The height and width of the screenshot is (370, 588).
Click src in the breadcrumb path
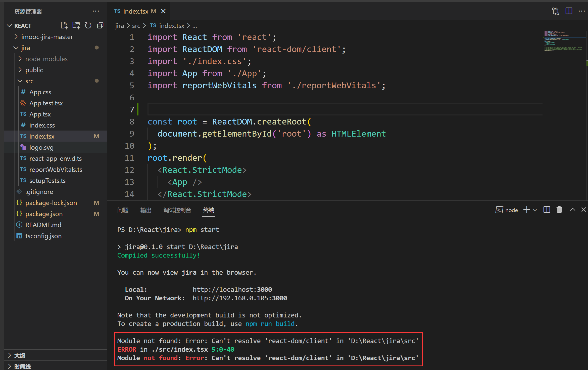[x=136, y=26]
